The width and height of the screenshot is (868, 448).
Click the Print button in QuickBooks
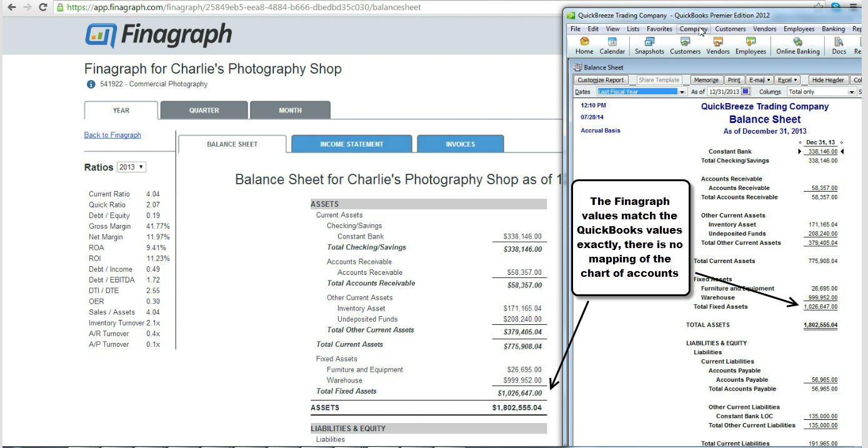pyautogui.click(x=734, y=80)
